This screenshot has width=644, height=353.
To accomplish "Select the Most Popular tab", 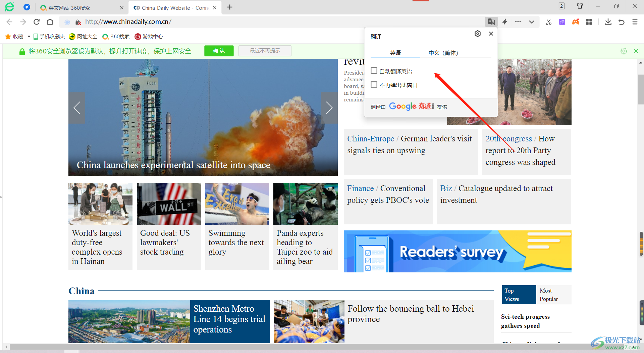I will pos(553,295).
